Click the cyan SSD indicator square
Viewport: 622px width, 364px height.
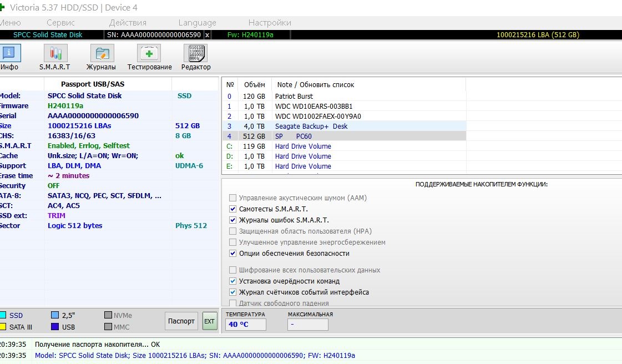pos(3,315)
